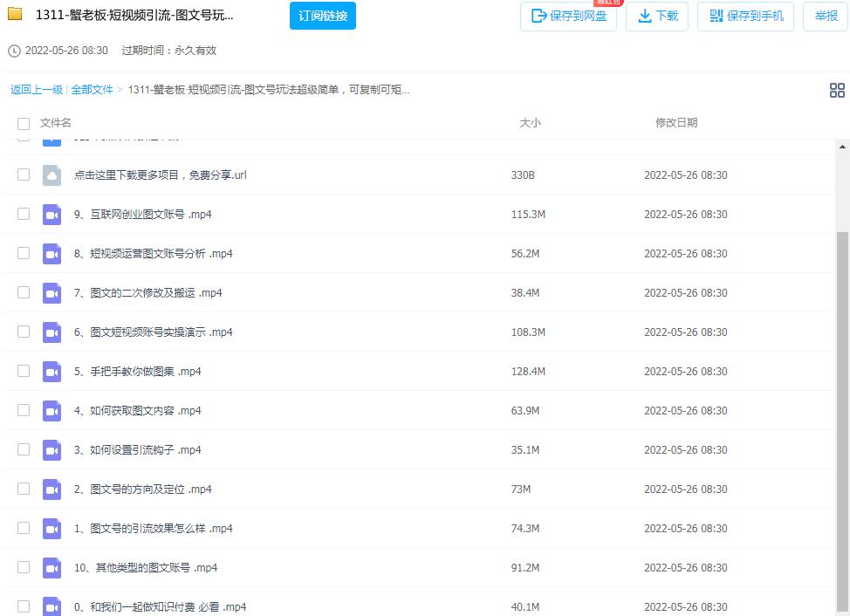Click the clock icon next to the share date

pos(14,51)
